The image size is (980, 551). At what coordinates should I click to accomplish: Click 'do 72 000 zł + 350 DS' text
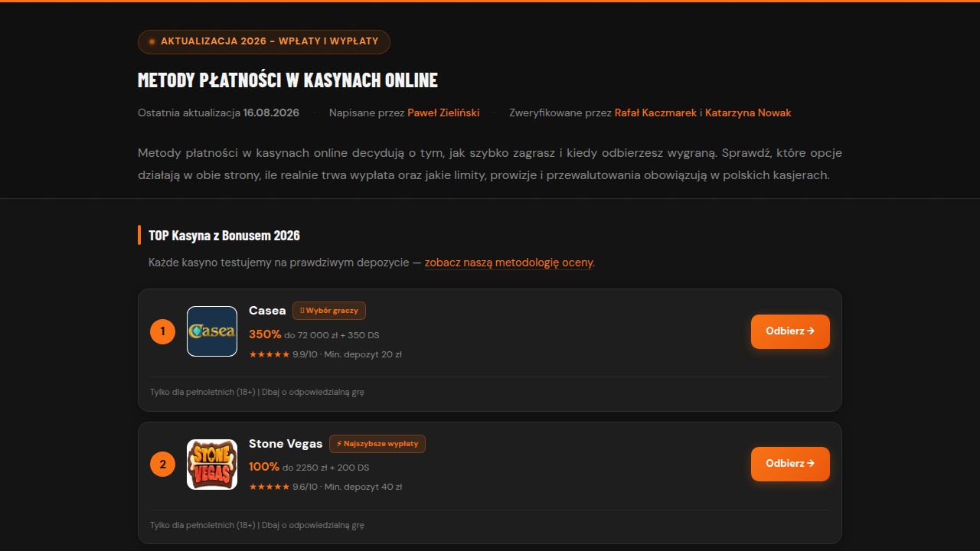[x=332, y=335]
